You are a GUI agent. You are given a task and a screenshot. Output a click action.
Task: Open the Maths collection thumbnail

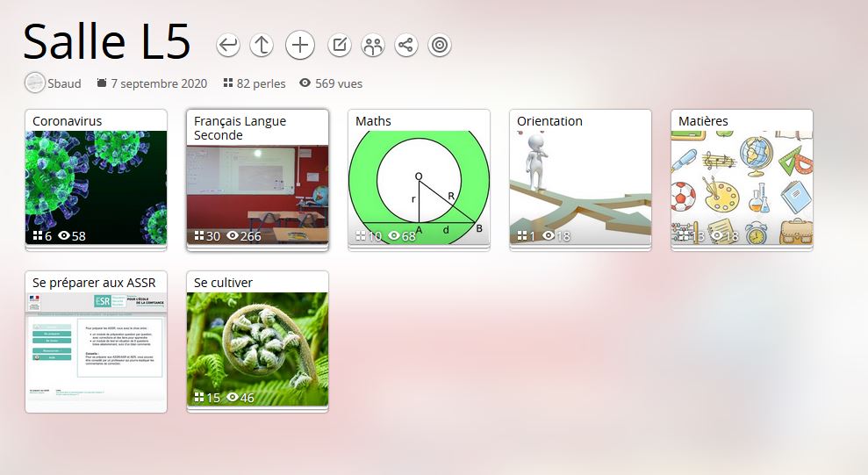[x=419, y=188]
